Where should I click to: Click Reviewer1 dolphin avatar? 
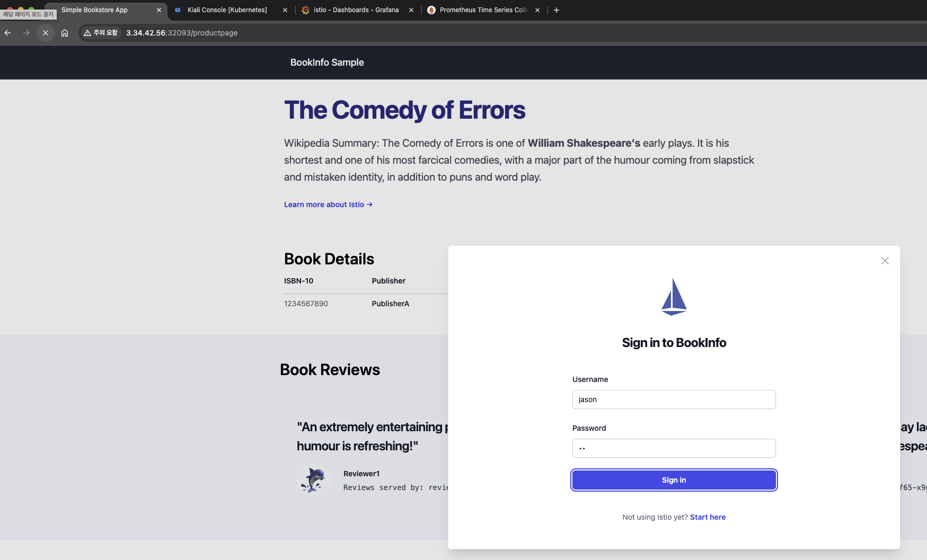(x=314, y=481)
